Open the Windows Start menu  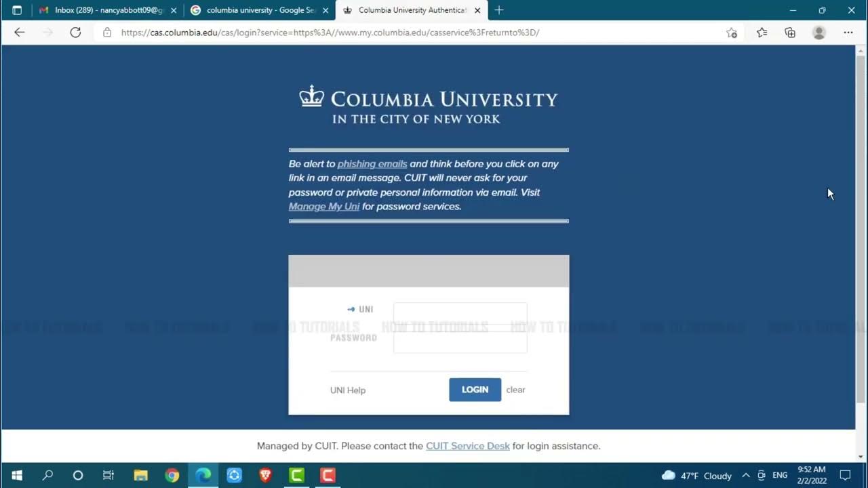17,475
